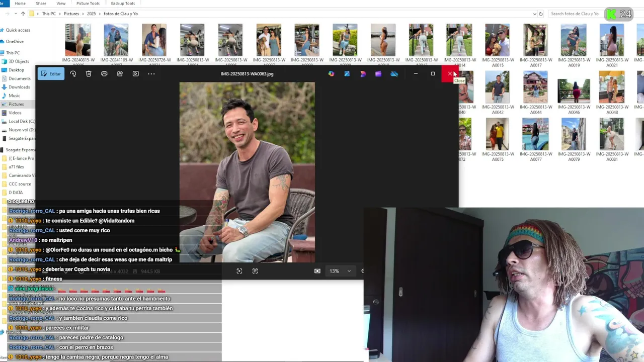
Task: Select Desktop in navigation pane
Action: pos(16,70)
